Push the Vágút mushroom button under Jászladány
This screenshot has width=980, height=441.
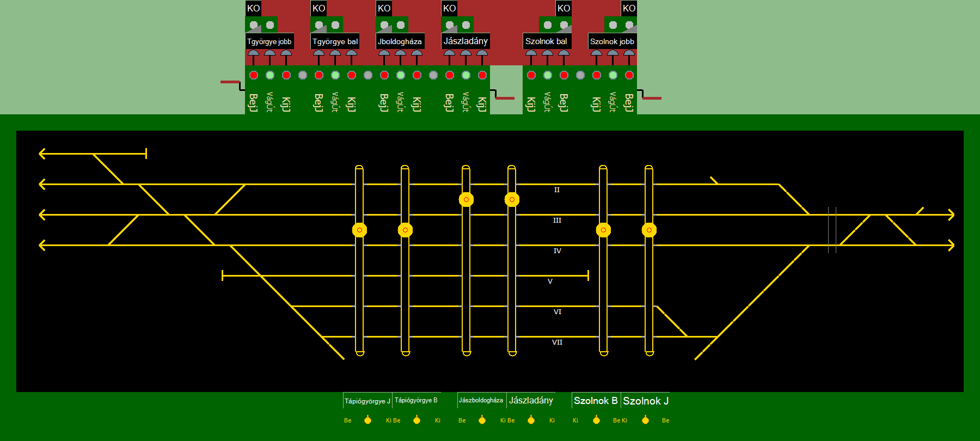[465, 54]
